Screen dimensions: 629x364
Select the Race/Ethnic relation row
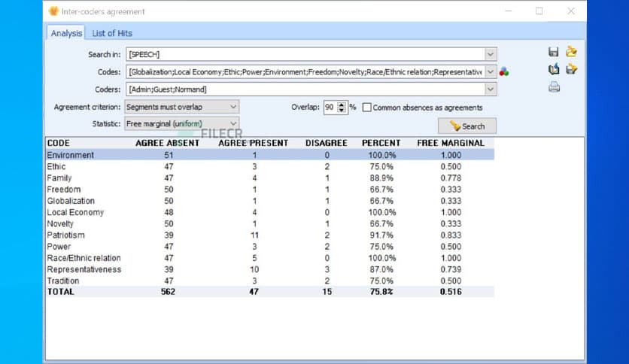[x=270, y=258]
